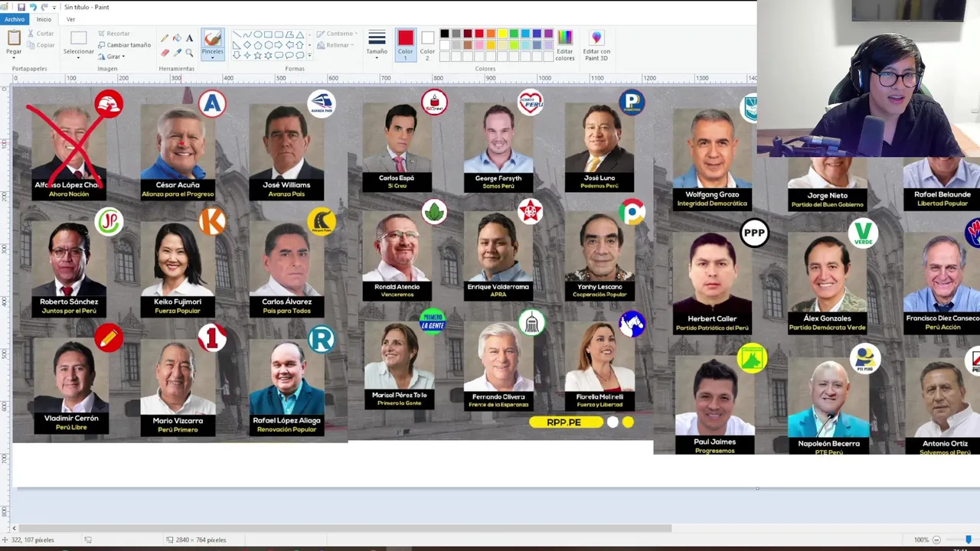Choose the Up arrow shape
The image size is (980, 551).
[300, 44]
